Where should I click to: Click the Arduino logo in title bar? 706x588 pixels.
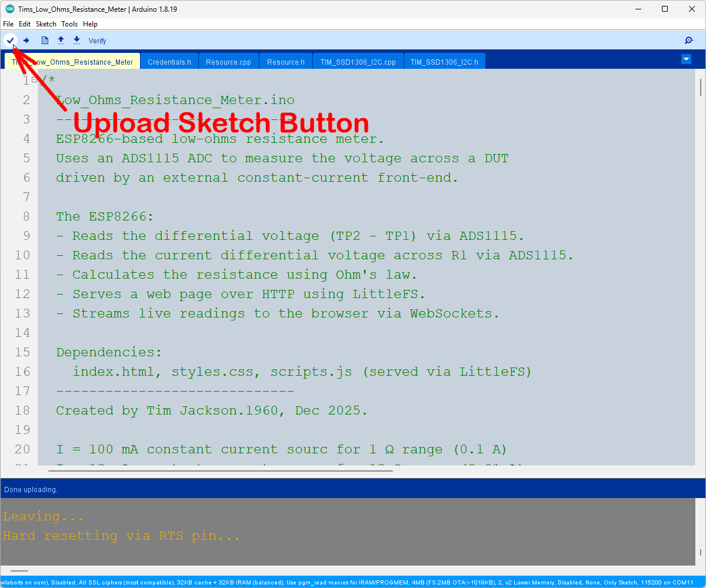point(10,9)
